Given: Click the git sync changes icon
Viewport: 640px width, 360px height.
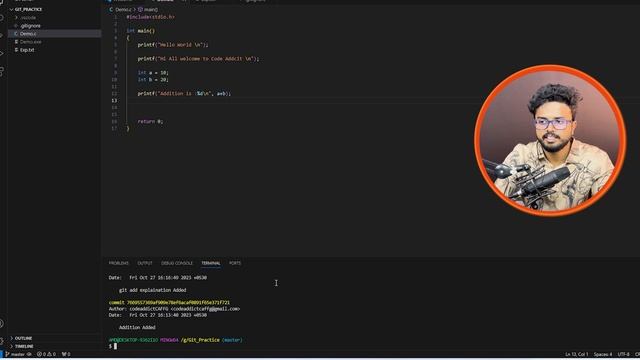Looking at the screenshot, I should 29,354.
